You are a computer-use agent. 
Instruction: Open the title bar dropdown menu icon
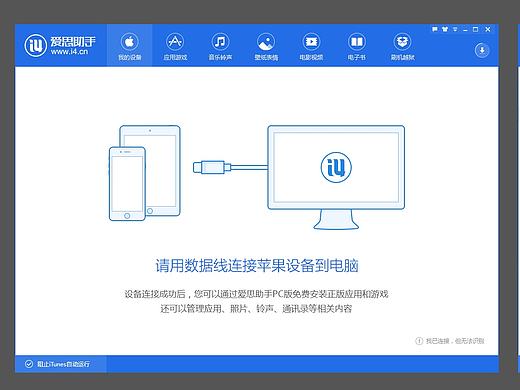coord(455,29)
